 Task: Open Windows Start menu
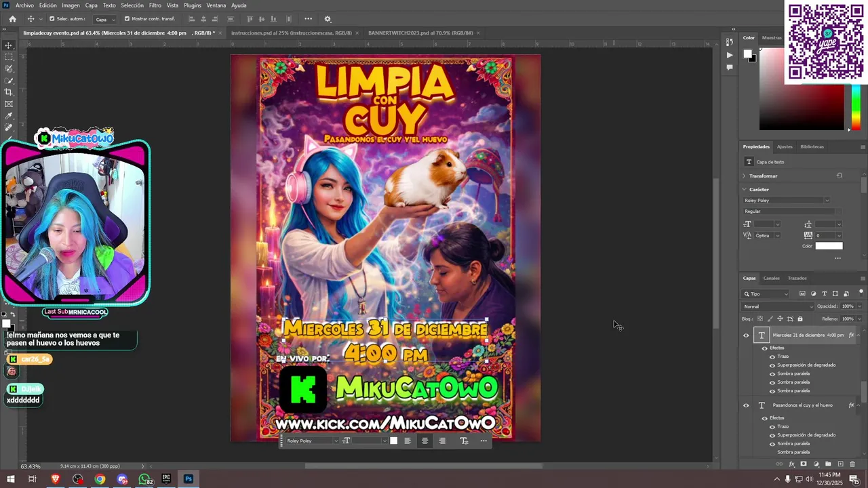(12, 479)
